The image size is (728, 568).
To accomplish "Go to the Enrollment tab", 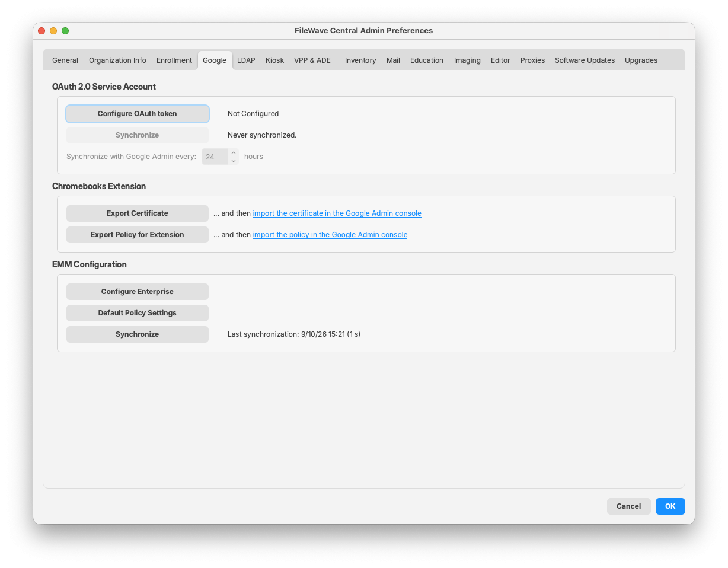I will pyautogui.click(x=174, y=60).
